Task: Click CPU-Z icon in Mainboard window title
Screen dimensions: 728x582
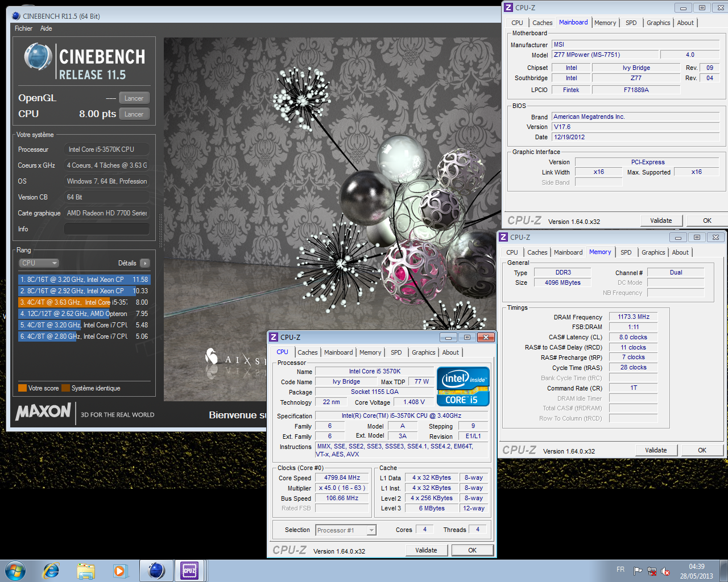Action: click(508, 7)
